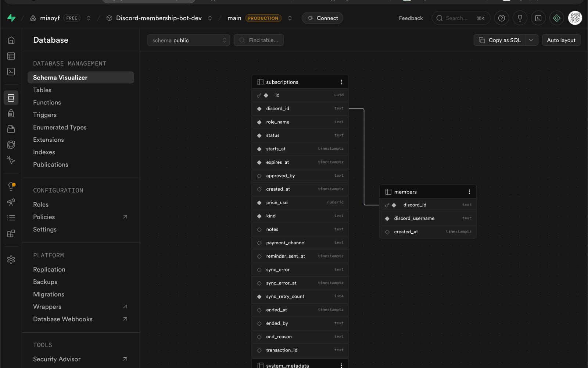Focus the Search field
588x368 pixels.
coord(461,18)
